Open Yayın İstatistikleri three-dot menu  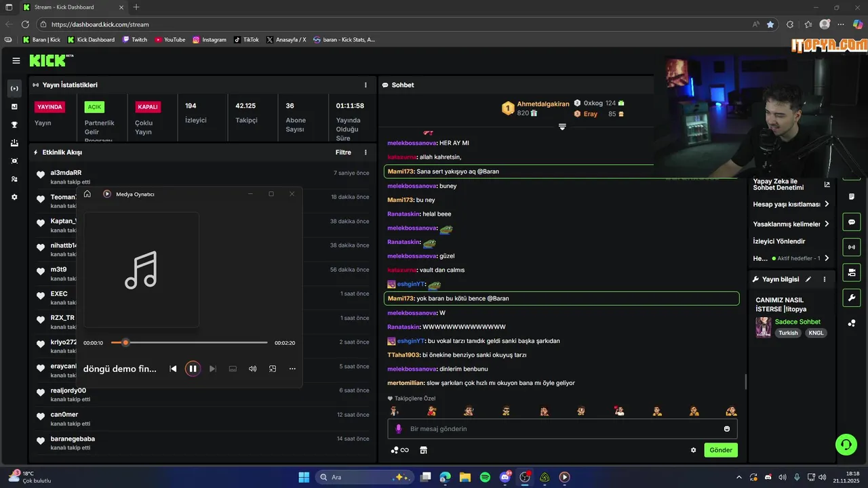pos(366,85)
